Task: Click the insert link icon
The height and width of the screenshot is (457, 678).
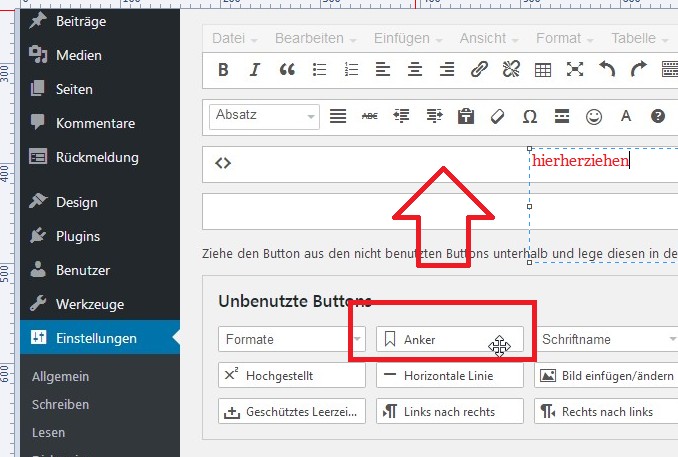Action: point(479,70)
